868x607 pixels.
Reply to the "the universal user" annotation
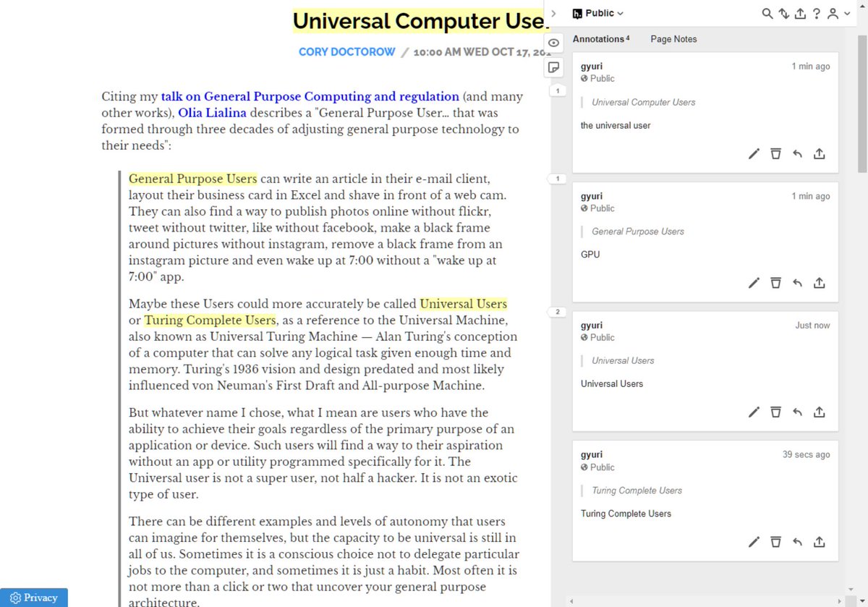pyautogui.click(x=797, y=153)
